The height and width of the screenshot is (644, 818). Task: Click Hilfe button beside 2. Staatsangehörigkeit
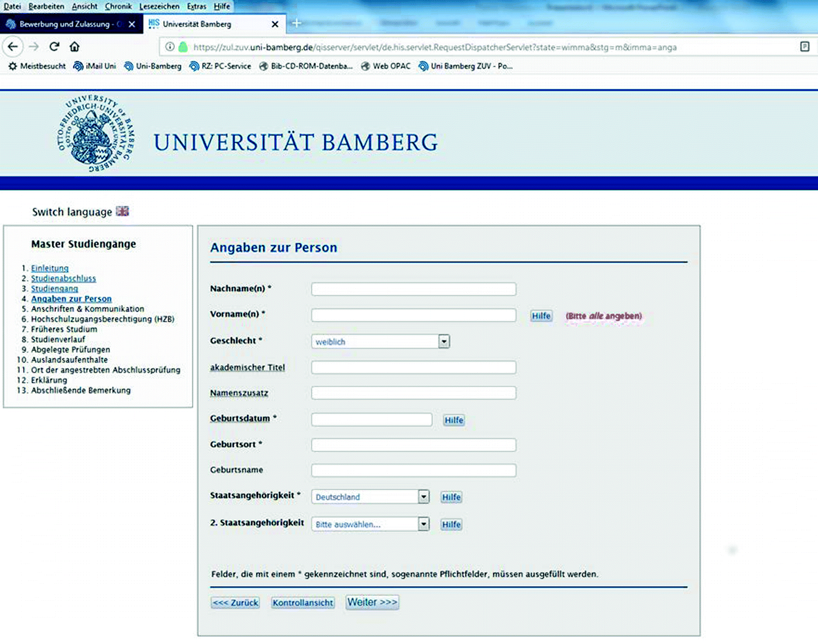452,524
